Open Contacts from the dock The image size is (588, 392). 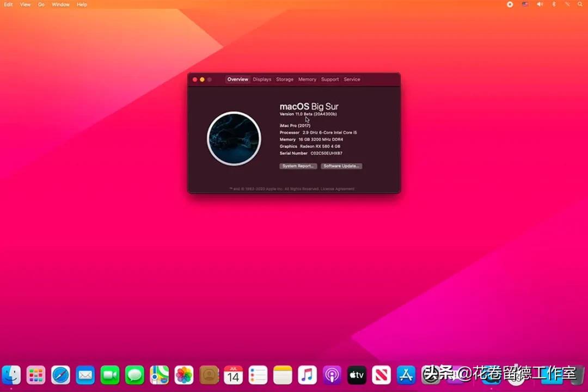click(x=209, y=375)
